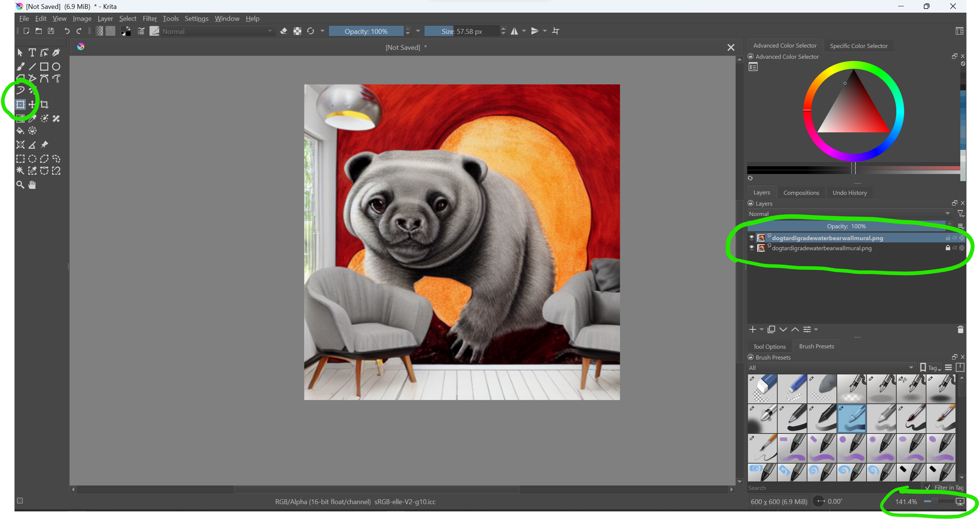Toggle the Filter in Tag checkbox

point(928,487)
